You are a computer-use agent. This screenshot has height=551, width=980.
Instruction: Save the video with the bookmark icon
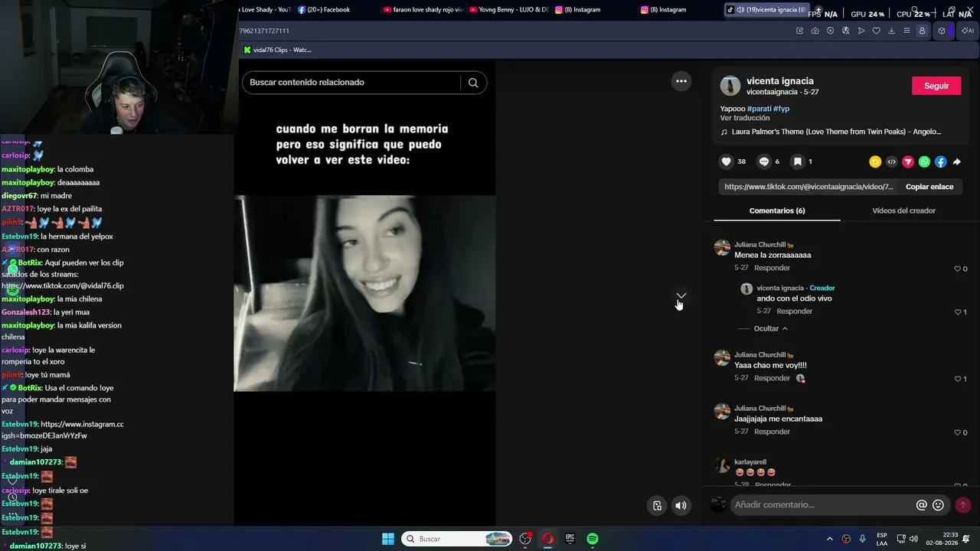pos(797,161)
